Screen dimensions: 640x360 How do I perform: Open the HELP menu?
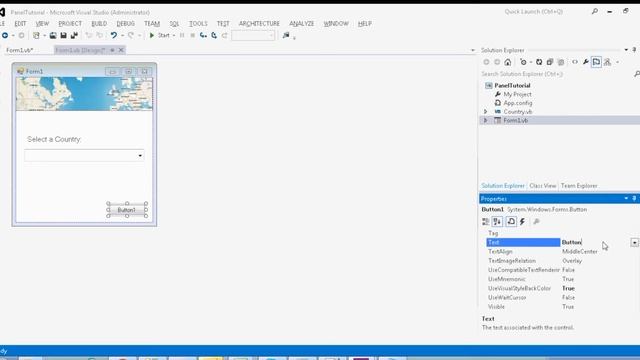[364, 24]
